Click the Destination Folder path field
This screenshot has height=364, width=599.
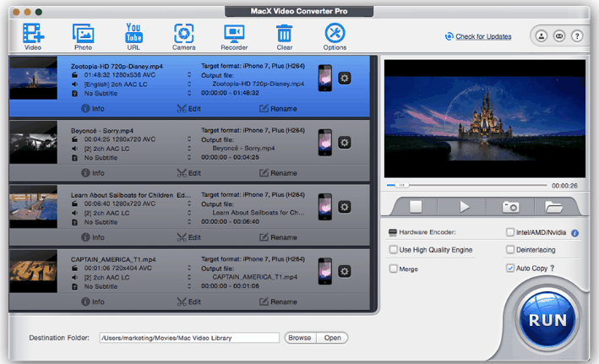189,338
